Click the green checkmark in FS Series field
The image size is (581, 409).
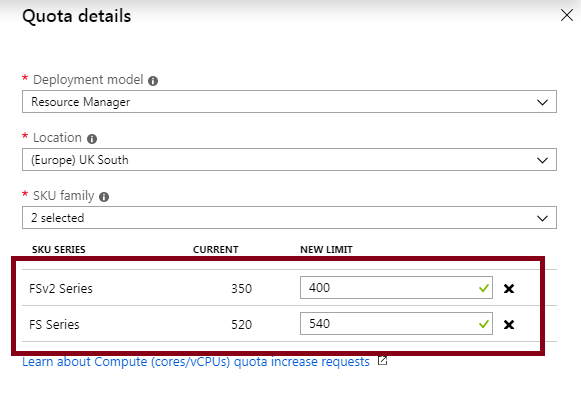click(484, 324)
